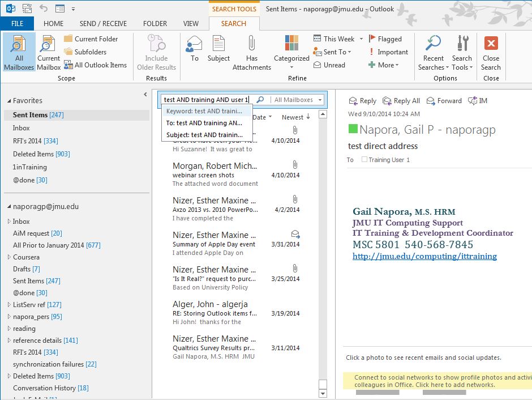
Task: Open Search Tools menu
Action: 462,52
